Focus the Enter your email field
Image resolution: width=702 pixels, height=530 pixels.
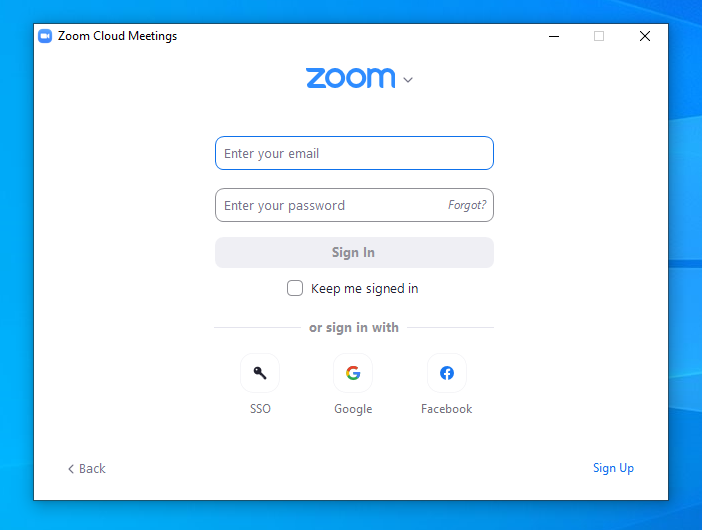[354, 153]
